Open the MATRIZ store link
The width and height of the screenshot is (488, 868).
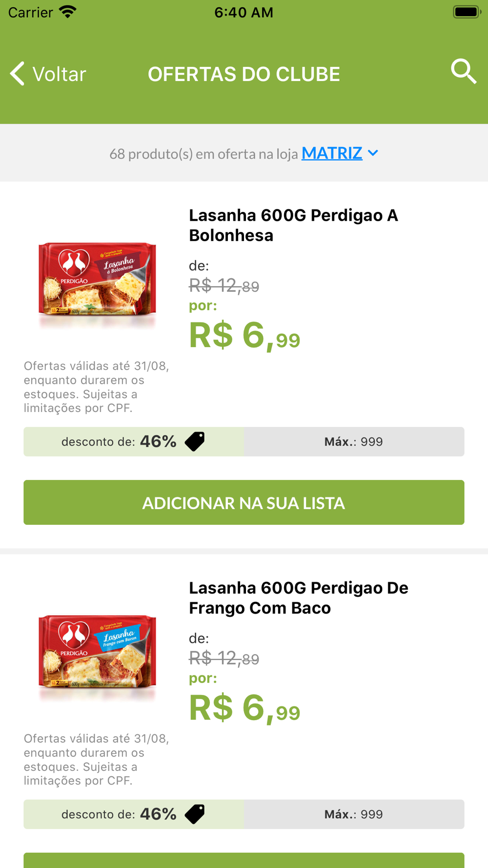(332, 153)
